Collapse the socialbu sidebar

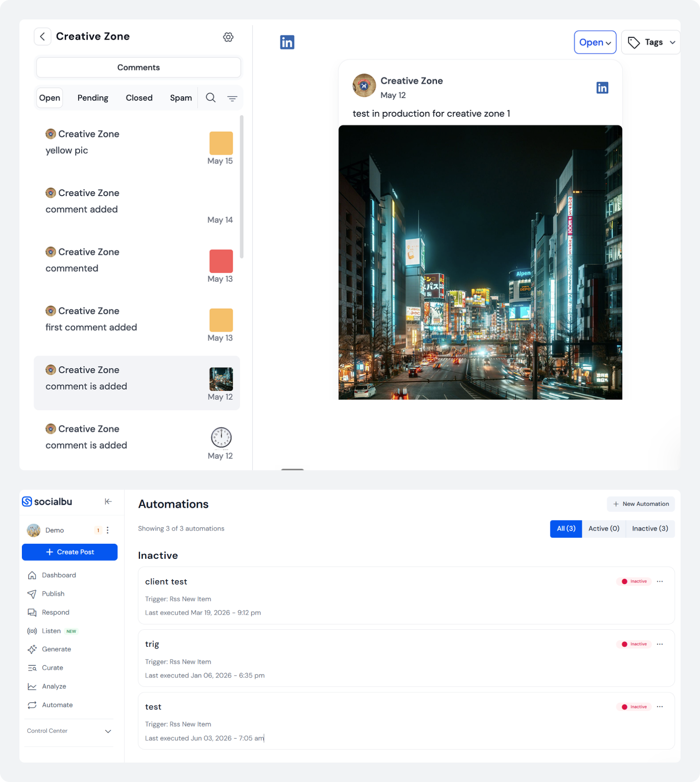pyautogui.click(x=108, y=501)
